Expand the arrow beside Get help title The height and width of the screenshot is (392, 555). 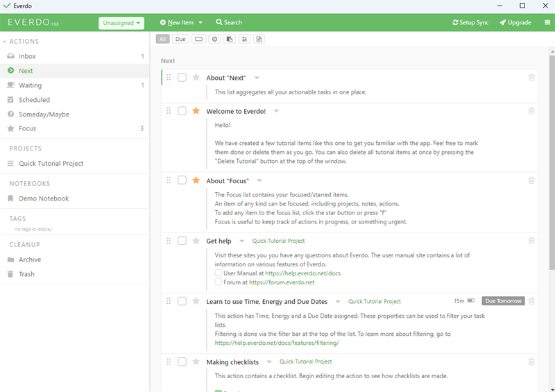point(241,241)
